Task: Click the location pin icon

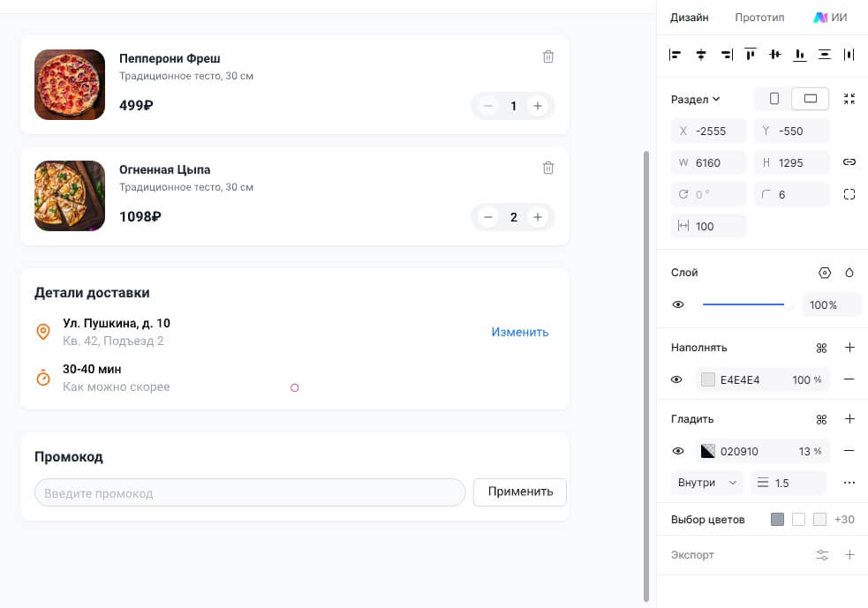Action: click(x=43, y=332)
